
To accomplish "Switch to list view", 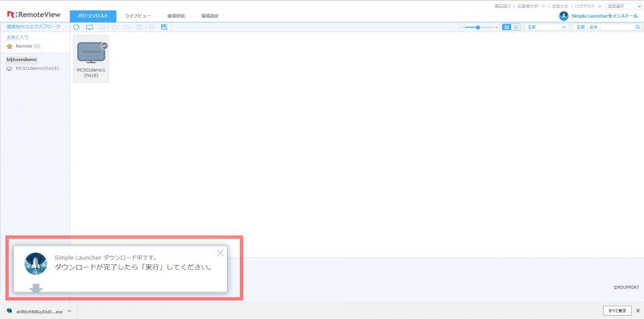I will click(515, 27).
